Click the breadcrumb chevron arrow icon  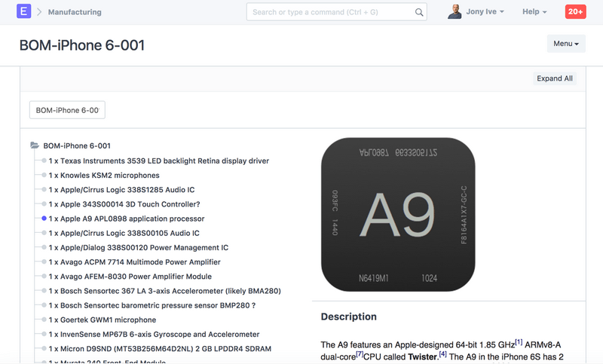tap(40, 12)
